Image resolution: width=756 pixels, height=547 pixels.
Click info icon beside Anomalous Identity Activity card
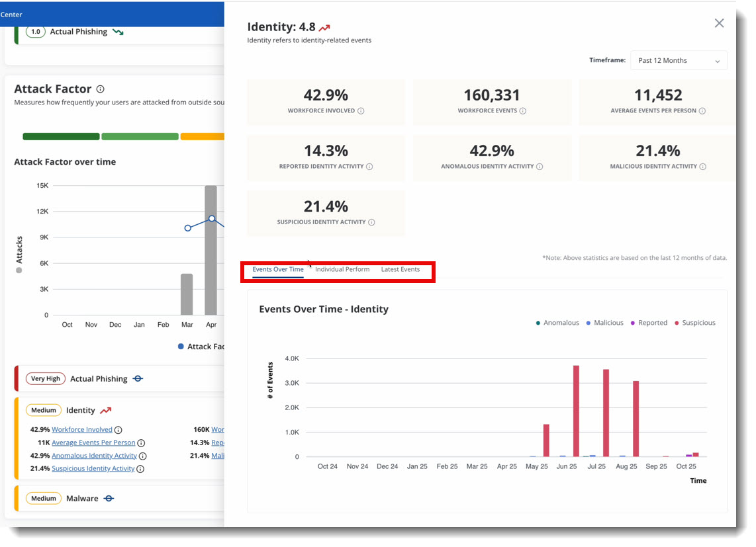[540, 167]
